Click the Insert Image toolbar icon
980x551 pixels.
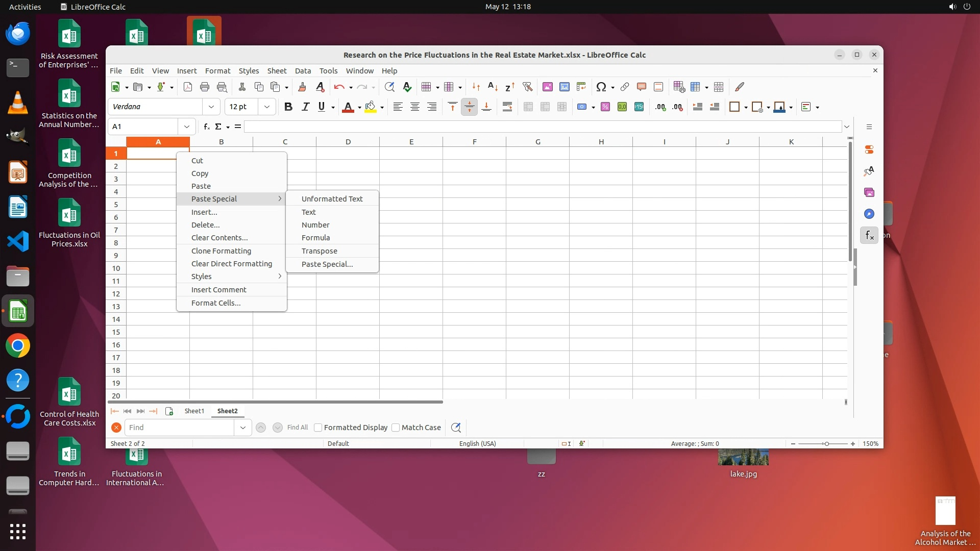(548, 87)
